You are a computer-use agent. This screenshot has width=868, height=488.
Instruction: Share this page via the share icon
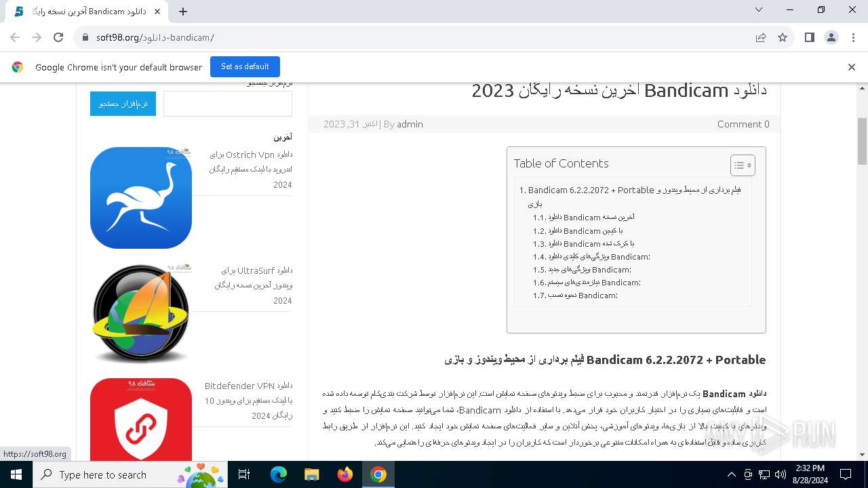[761, 37]
